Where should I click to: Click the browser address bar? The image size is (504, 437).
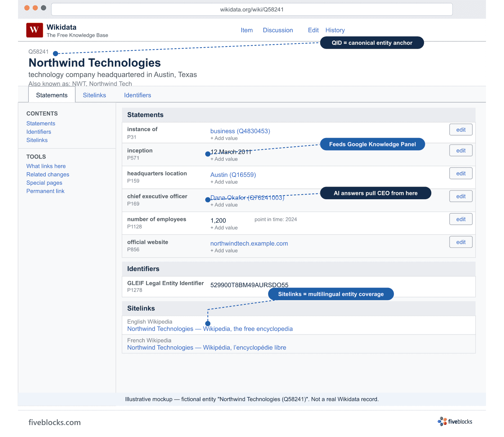(x=252, y=9)
